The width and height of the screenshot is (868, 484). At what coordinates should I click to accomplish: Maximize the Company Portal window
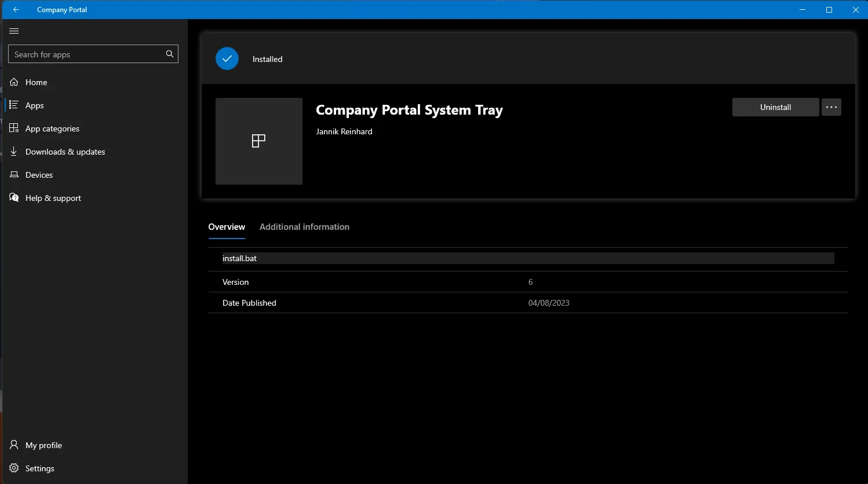coord(829,10)
